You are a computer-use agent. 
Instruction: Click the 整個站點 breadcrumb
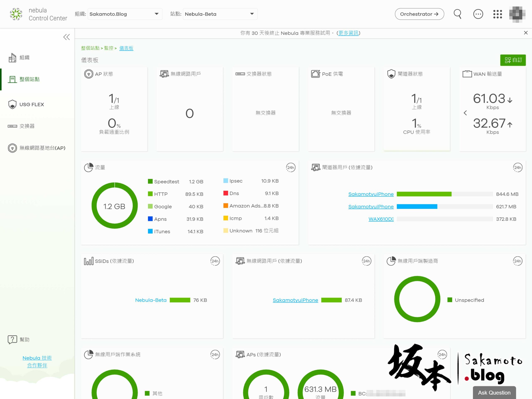pos(90,48)
